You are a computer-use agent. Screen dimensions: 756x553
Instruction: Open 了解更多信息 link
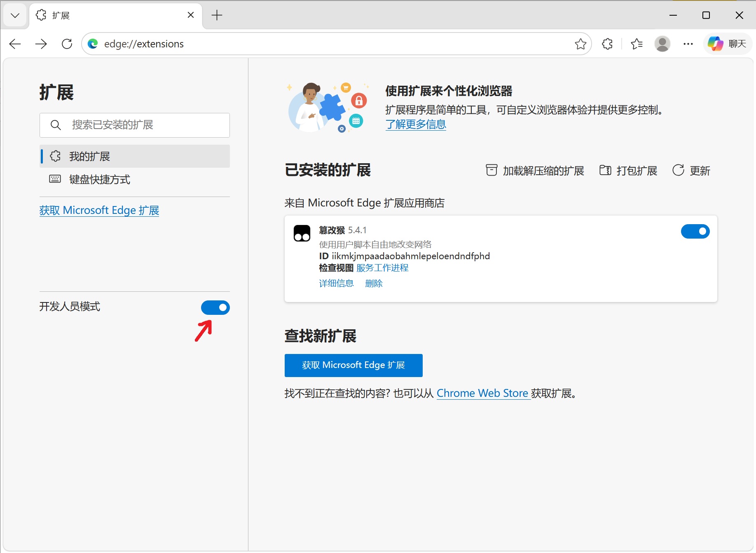(x=416, y=124)
